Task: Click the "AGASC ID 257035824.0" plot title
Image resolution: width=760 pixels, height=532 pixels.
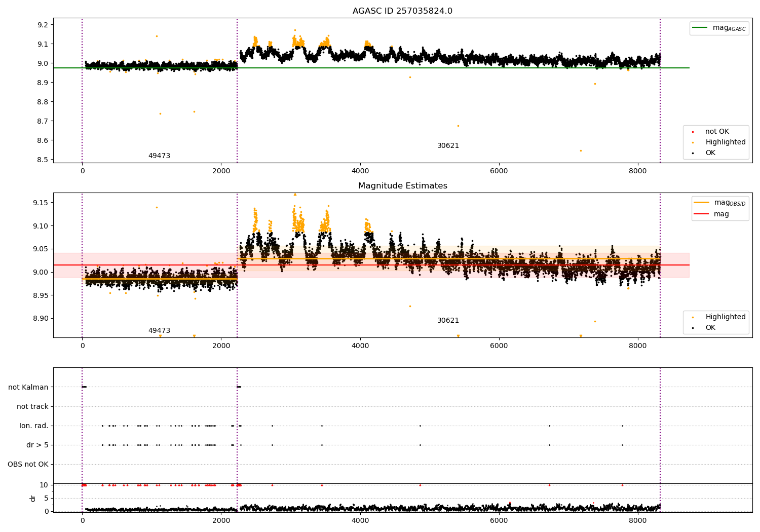Action: pos(403,11)
